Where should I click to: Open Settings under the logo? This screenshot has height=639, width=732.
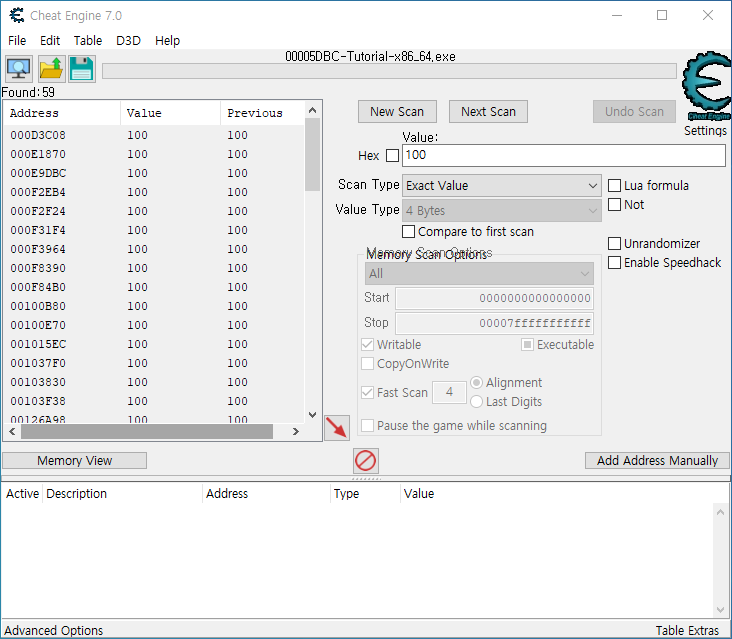pos(705,131)
